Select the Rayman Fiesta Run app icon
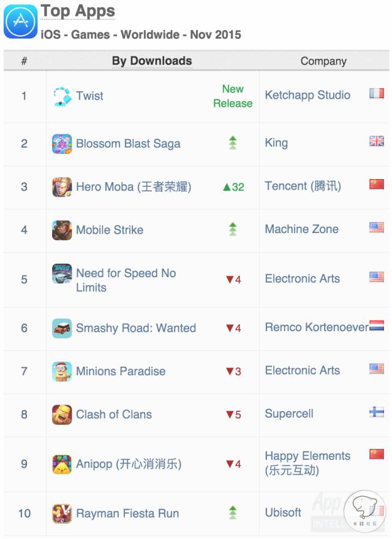The image size is (392, 539). tap(62, 514)
